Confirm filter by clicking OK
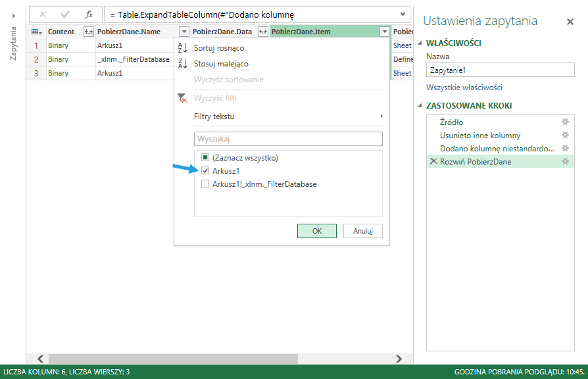The width and height of the screenshot is (588, 379). (316, 231)
